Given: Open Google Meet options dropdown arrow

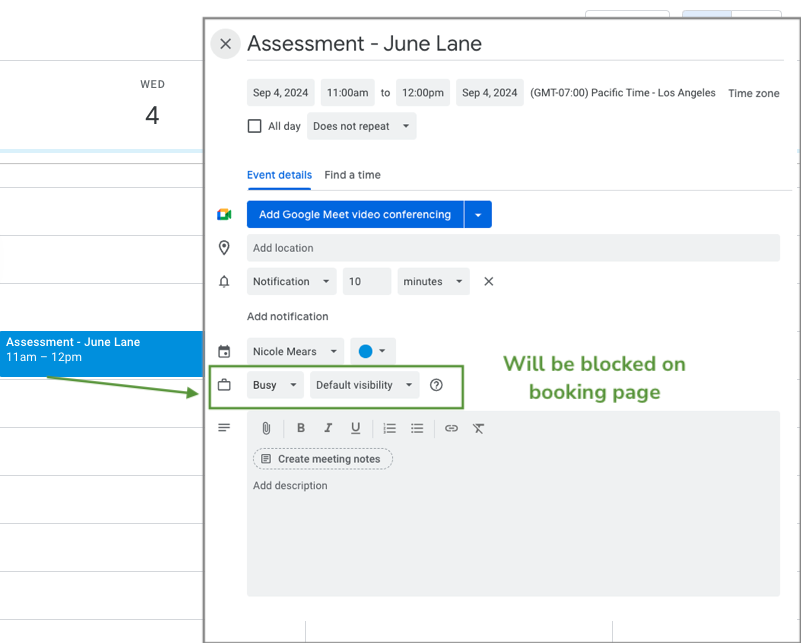Looking at the screenshot, I should (x=478, y=215).
